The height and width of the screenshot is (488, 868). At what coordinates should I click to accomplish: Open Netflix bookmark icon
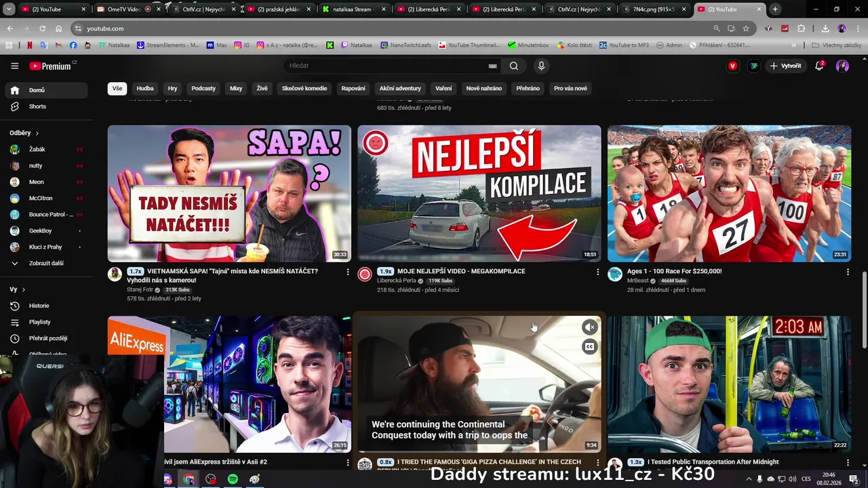pyautogui.click(x=29, y=45)
